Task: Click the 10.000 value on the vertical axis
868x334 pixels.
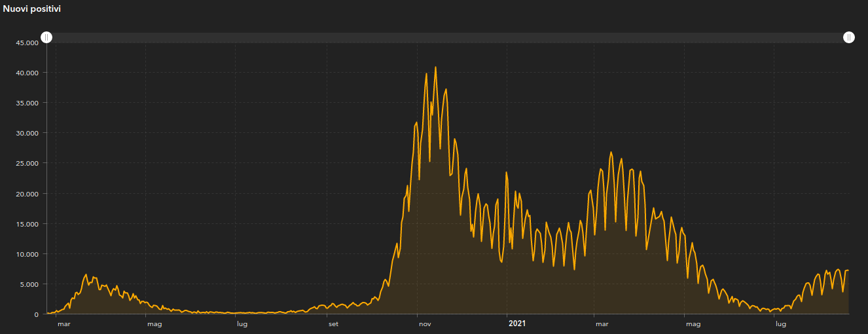Action: point(27,254)
